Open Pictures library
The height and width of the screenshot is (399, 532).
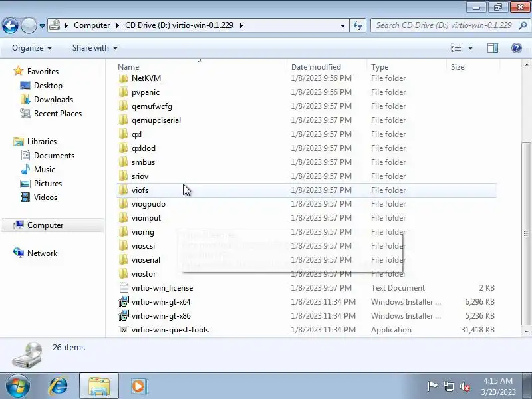(48, 184)
